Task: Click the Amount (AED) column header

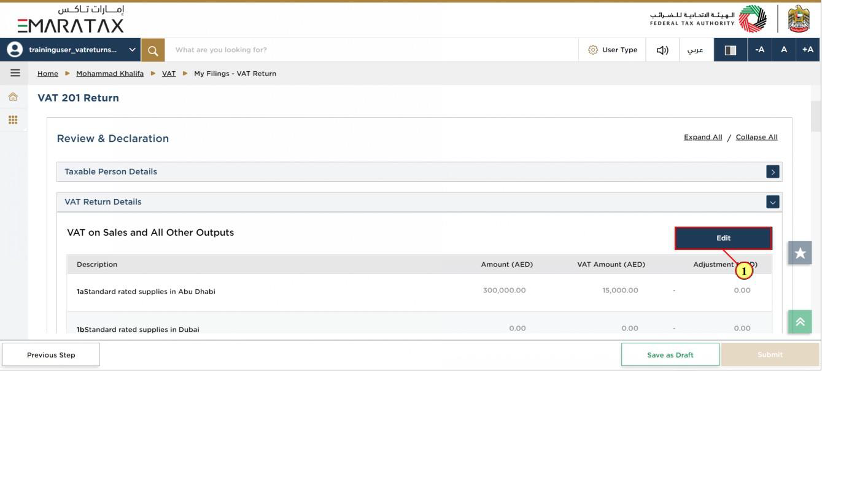Action: 507,265
